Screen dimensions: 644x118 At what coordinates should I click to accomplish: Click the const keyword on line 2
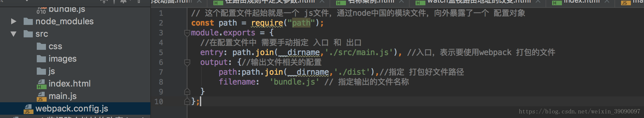pos(203,23)
